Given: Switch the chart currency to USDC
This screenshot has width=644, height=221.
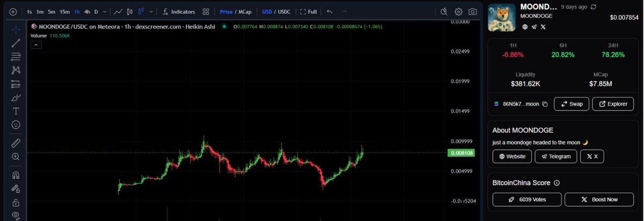Looking at the screenshot, I should click(x=284, y=11).
